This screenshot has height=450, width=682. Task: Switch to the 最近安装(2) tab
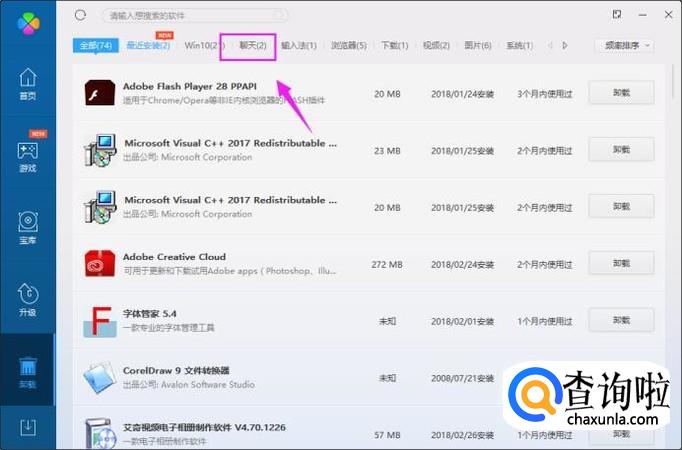click(x=148, y=45)
